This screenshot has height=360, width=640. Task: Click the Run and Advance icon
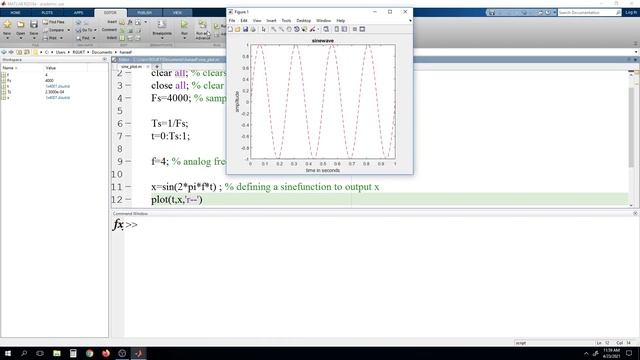tap(202, 25)
